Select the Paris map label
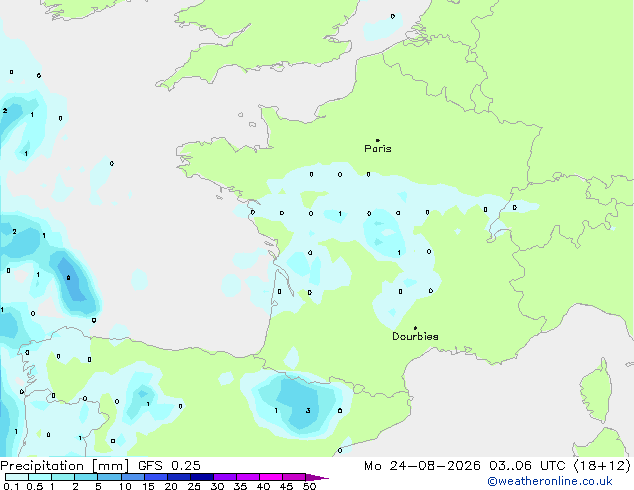 click(x=378, y=149)
